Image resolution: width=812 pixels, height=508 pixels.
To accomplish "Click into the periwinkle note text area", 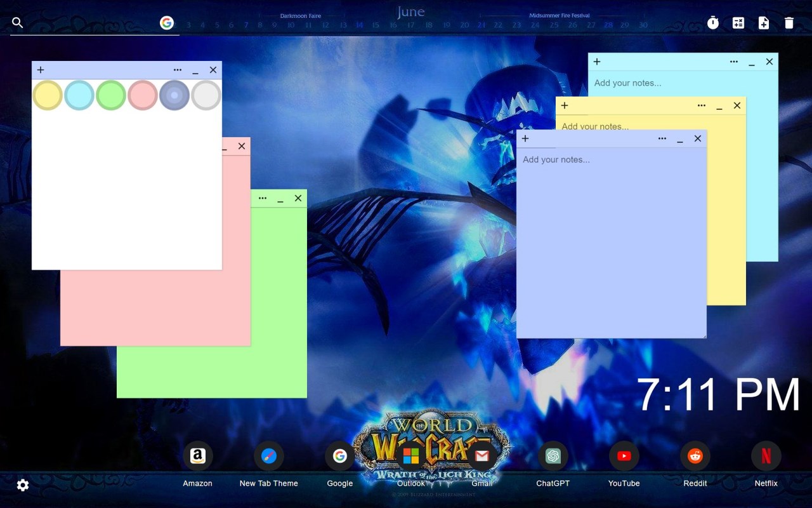I will 612,243.
